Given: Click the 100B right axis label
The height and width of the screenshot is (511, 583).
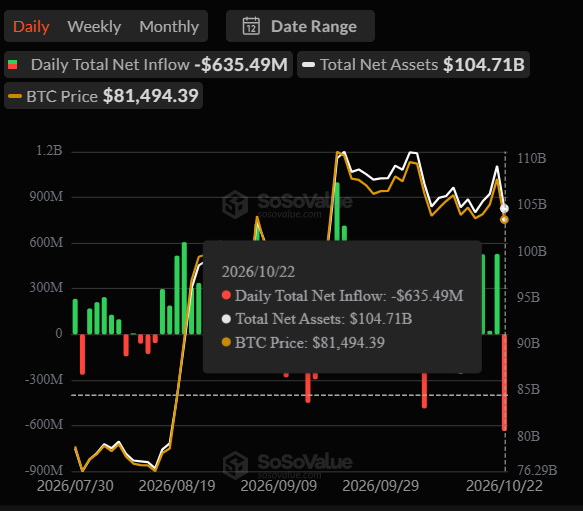Looking at the screenshot, I should (x=532, y=251).
